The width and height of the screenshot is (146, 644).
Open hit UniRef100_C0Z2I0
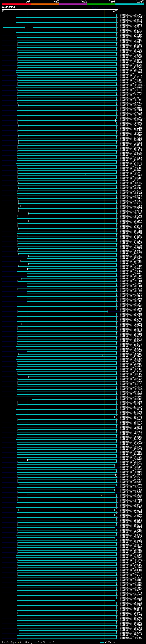coord(131,27)
